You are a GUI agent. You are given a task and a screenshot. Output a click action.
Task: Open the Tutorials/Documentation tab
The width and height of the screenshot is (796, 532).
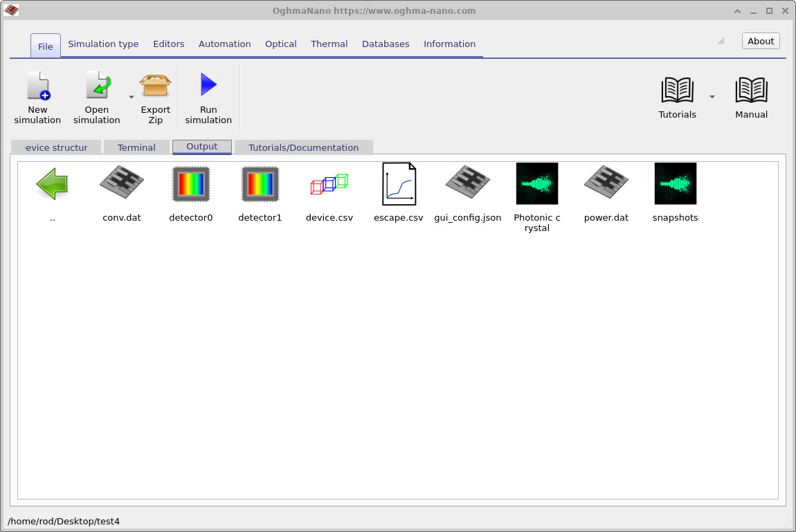point(304,147)
